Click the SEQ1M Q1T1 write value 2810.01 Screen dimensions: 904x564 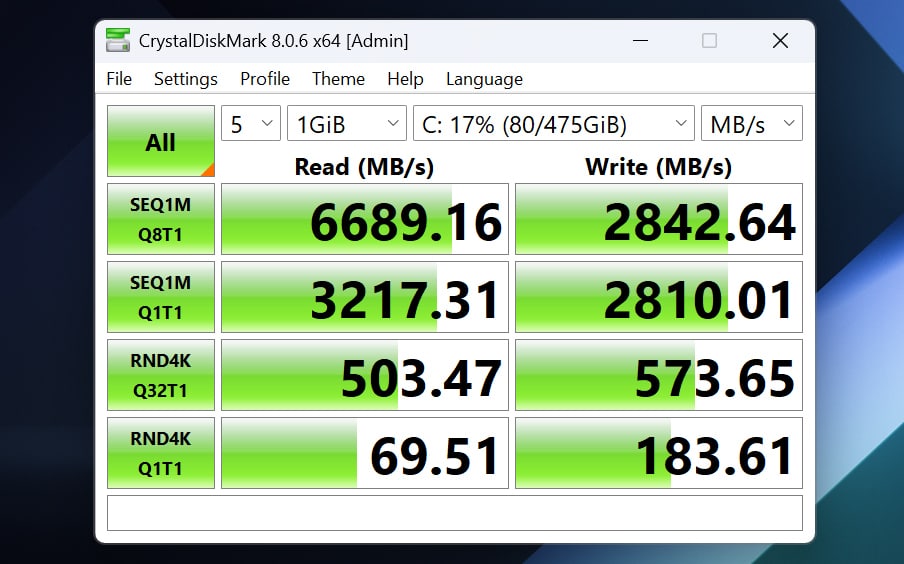click(x=659, y=297)
